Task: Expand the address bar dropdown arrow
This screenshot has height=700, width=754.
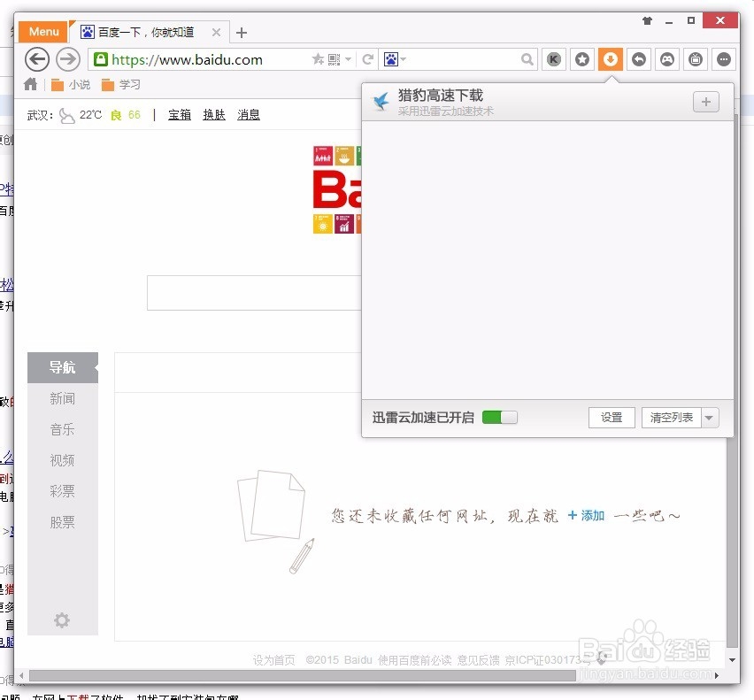Action: (x=348, y=59)
